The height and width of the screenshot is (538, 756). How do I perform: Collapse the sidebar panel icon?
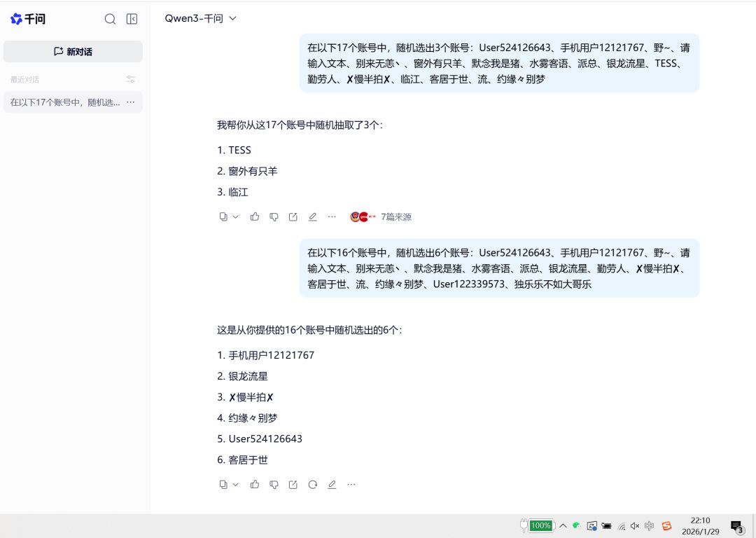click(132, 19)
